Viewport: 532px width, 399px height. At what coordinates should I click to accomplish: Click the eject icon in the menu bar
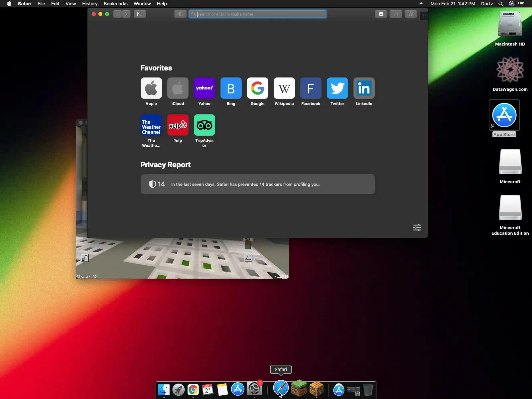click(x=421, y=4)
